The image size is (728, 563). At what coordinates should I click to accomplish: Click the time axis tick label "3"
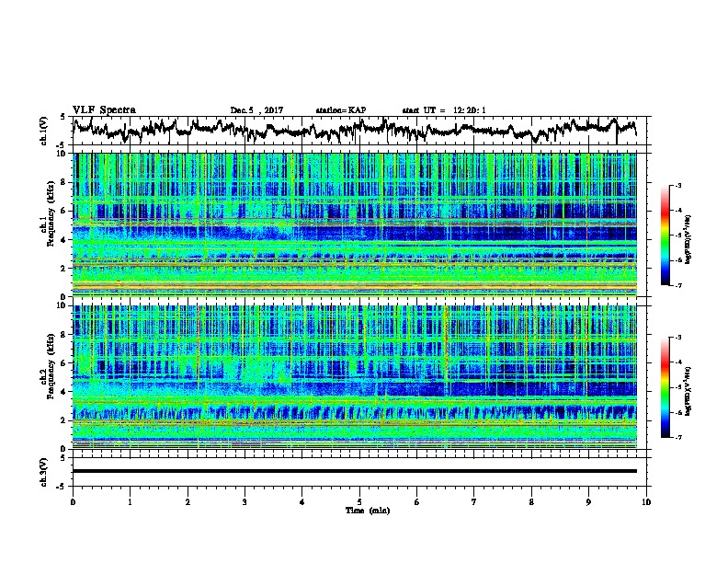click(245, 502)
